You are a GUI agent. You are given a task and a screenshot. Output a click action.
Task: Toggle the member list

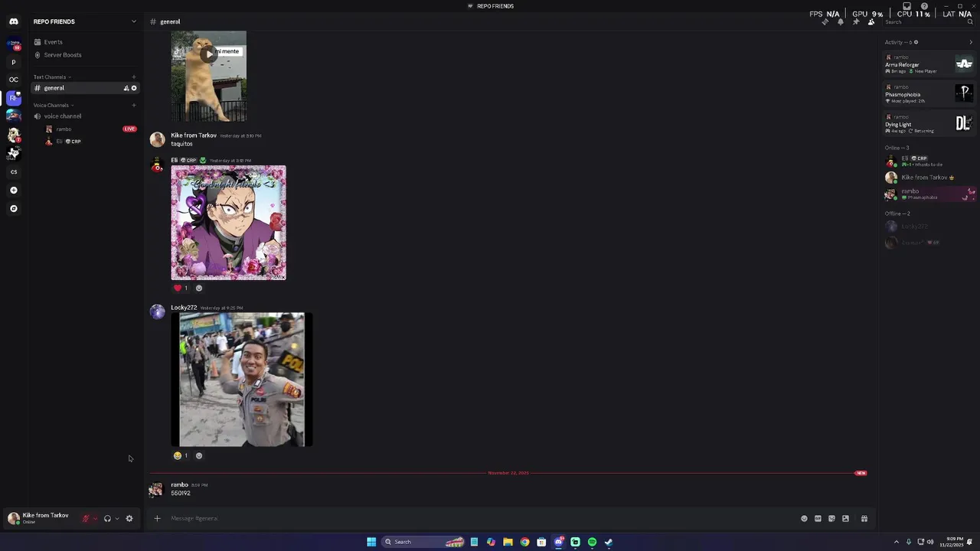click(x=871, y=21)
